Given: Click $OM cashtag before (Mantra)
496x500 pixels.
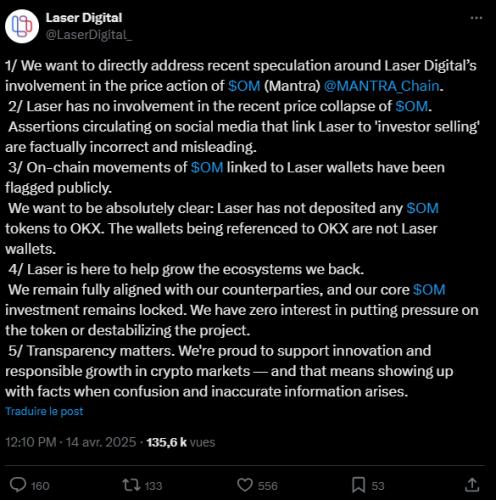Looking at the screenshot, I should [x=244, y=86].
